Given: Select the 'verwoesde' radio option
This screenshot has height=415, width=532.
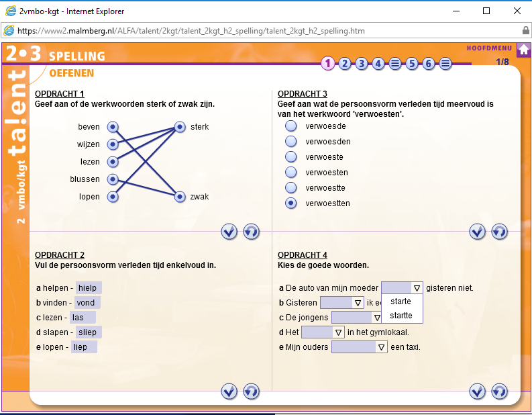Looking at the screenshot, I should coord(290,126).
